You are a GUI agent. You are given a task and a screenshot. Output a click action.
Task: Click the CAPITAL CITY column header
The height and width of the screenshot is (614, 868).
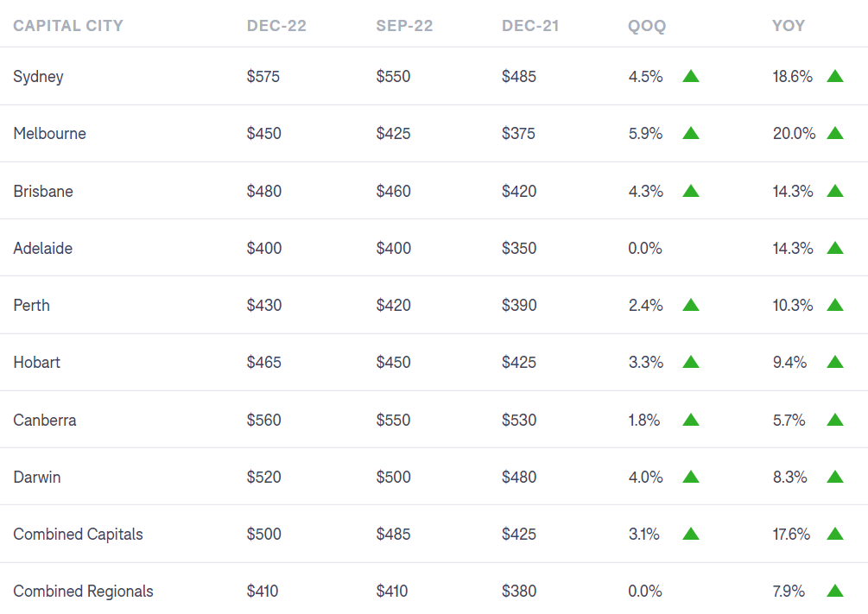pos(68,26)
